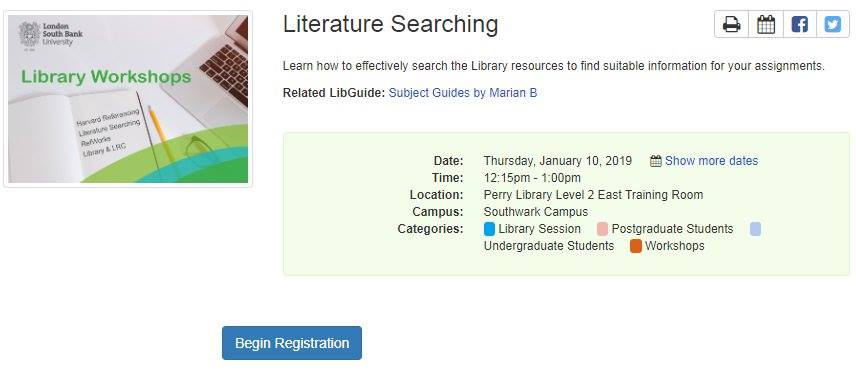Open Subject Guides by Marian B link

point(462,93)
